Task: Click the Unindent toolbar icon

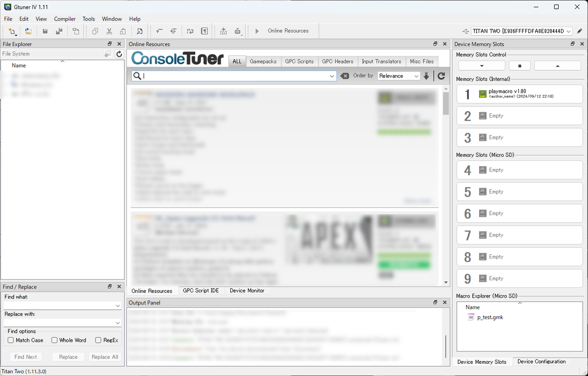Action: pos(159,31)
